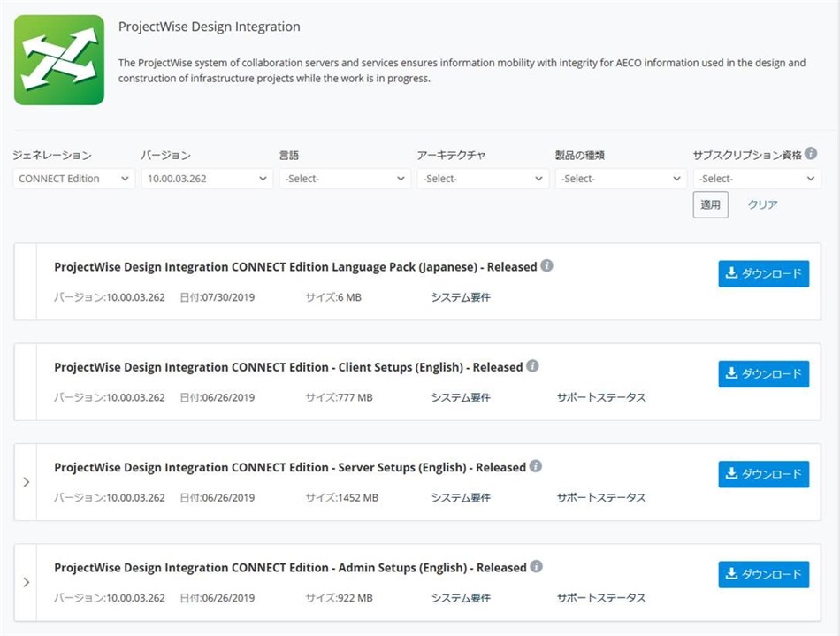
Task: Open サポートステータス for Server Setups
Action: (x=601, y=497)
